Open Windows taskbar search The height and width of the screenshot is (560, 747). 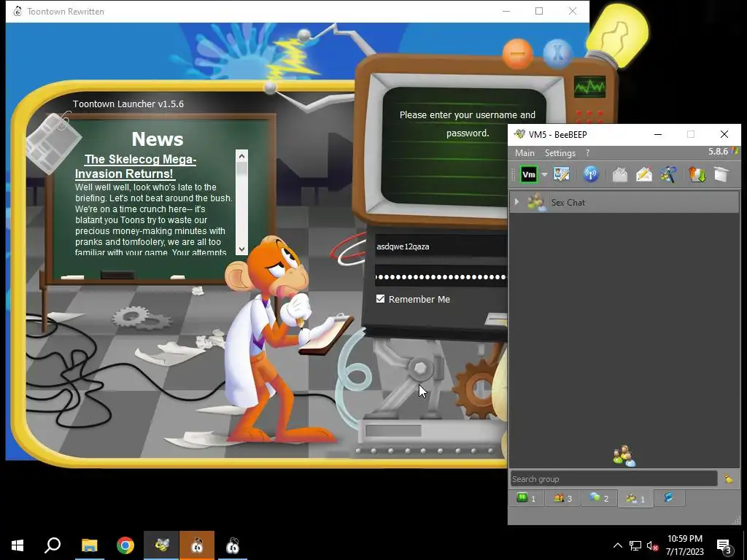pyautogui.click(x=53, y=545)
